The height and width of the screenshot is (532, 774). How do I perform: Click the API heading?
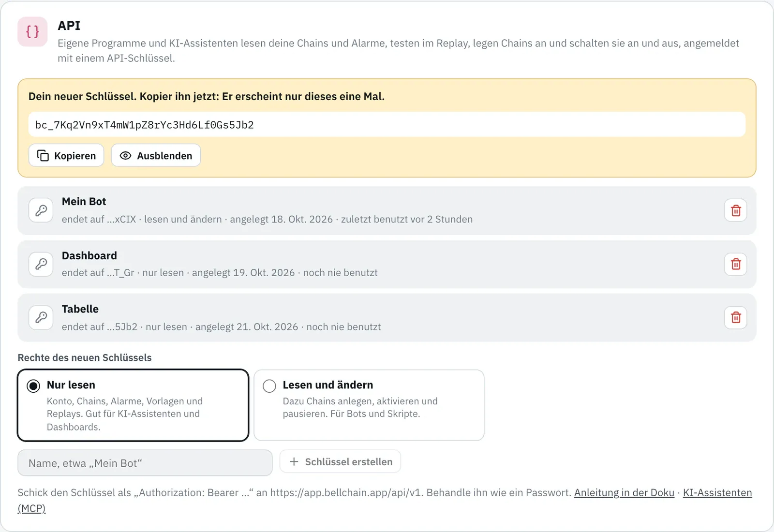point(69,26)
